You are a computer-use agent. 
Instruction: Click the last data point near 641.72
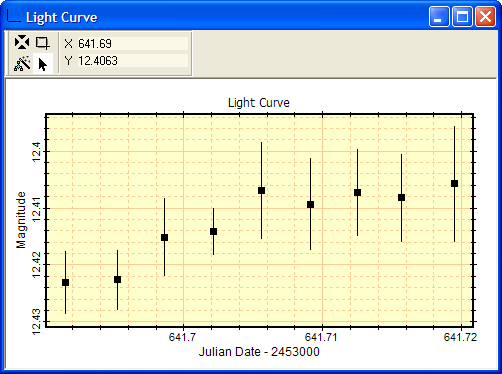point(454,184)
